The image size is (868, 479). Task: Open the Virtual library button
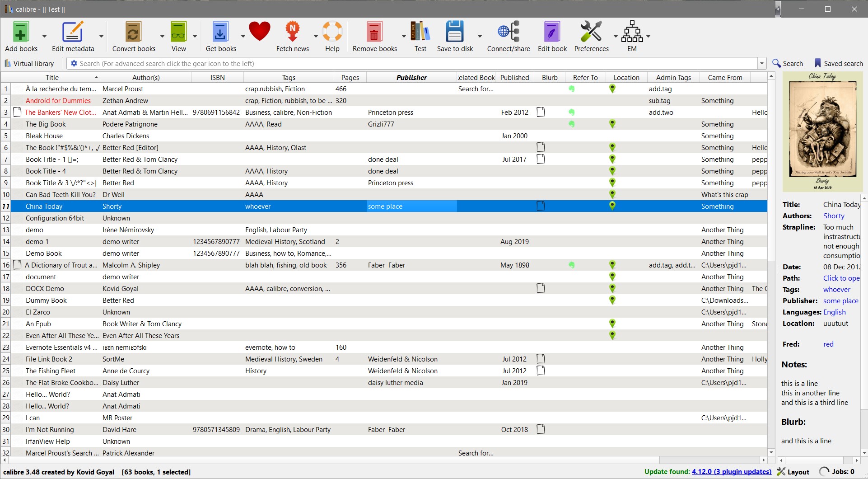29,64
